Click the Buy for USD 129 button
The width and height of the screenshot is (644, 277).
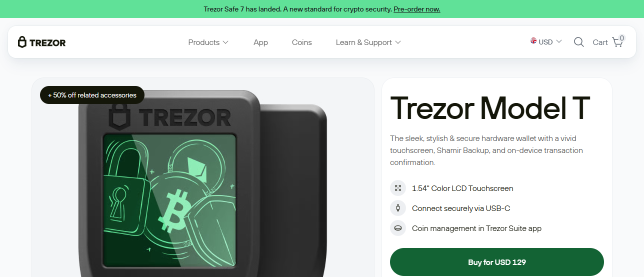[x=497, y=262]
